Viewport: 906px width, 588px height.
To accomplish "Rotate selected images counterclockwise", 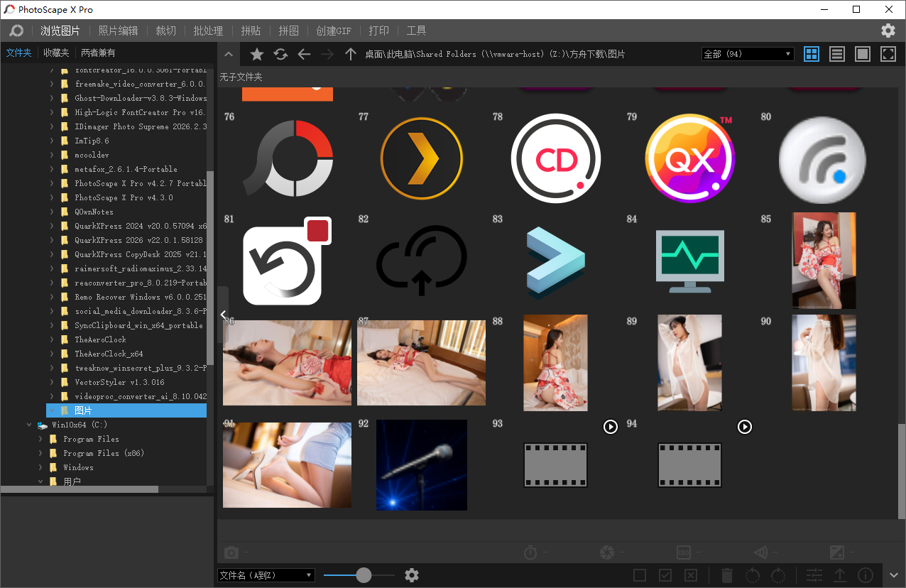I will coord(753,575).
